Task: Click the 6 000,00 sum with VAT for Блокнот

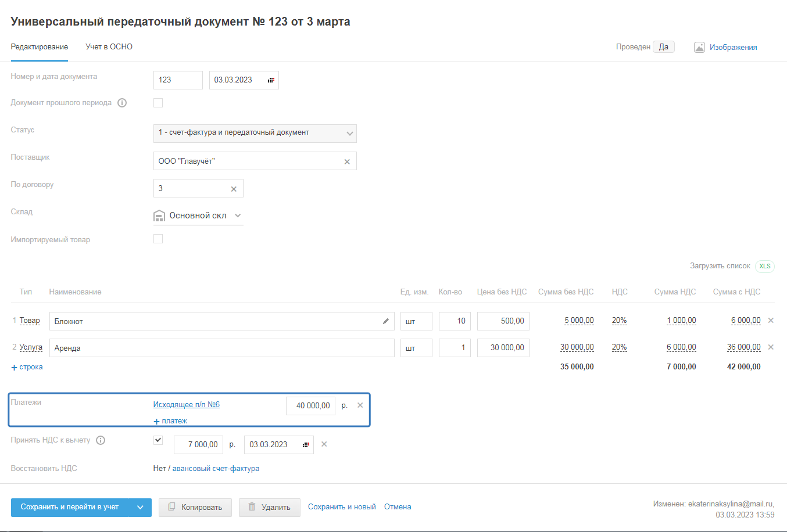Action: (x=746, y=321)
